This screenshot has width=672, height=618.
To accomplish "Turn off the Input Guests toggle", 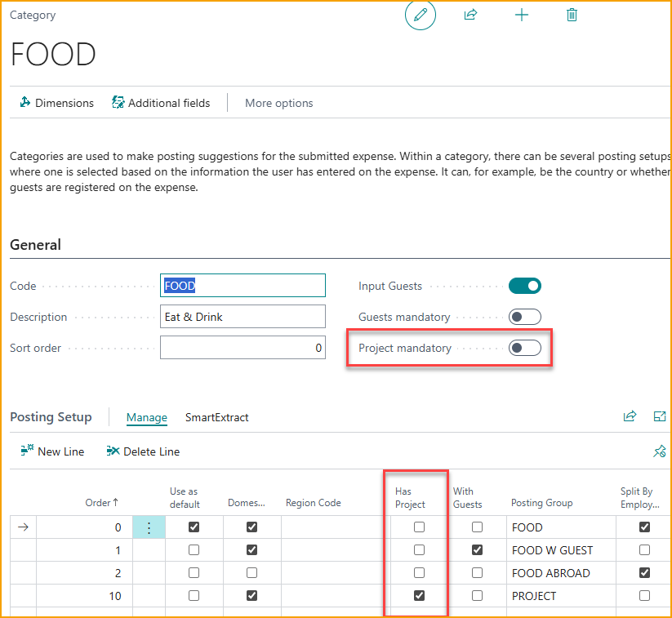I will tap(524, 286).
